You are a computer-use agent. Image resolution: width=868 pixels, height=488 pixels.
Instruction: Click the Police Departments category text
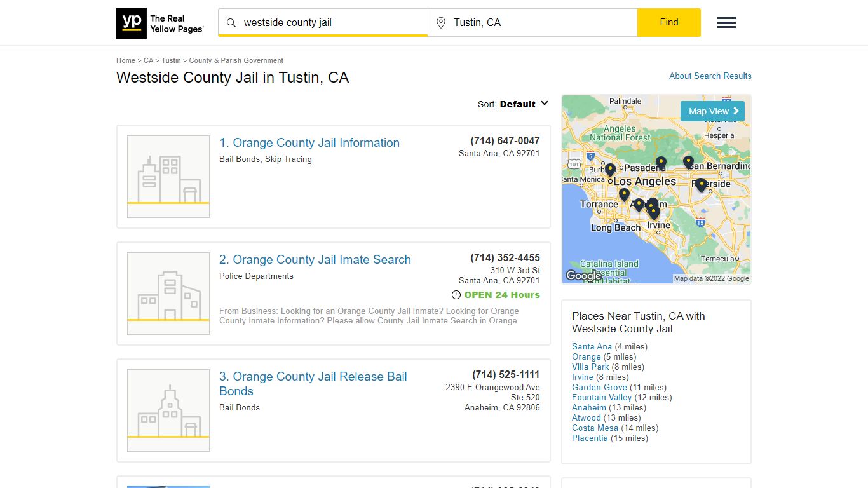256,276
